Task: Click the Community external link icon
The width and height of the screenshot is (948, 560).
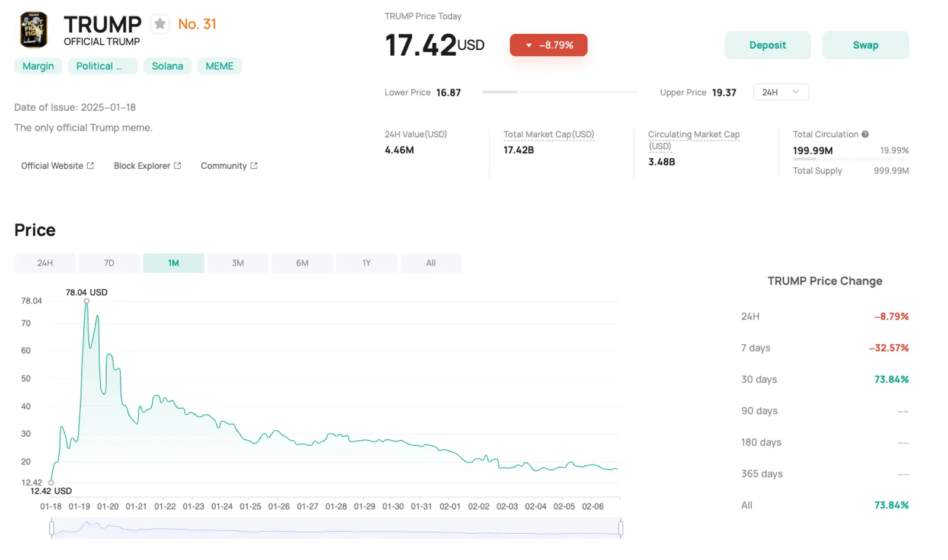Action: [254, 166]
